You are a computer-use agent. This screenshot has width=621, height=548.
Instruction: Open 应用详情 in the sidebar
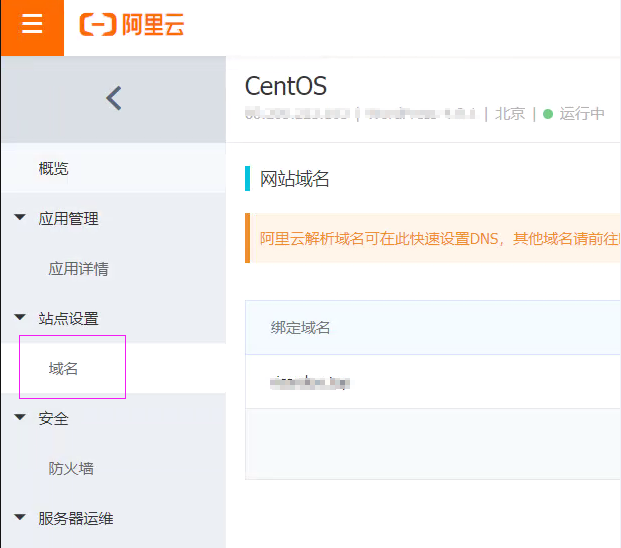pos(78,269)
